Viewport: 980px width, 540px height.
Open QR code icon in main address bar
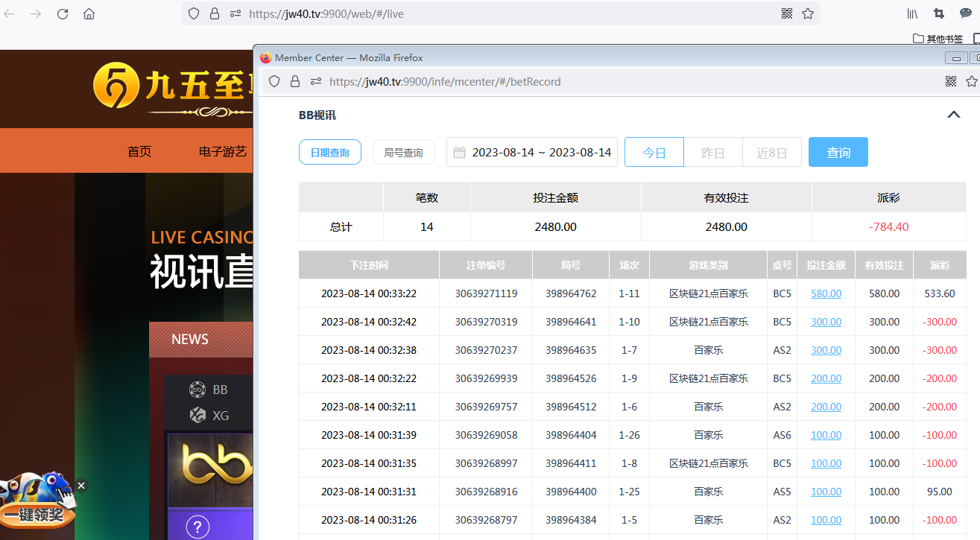click(787, 13)
